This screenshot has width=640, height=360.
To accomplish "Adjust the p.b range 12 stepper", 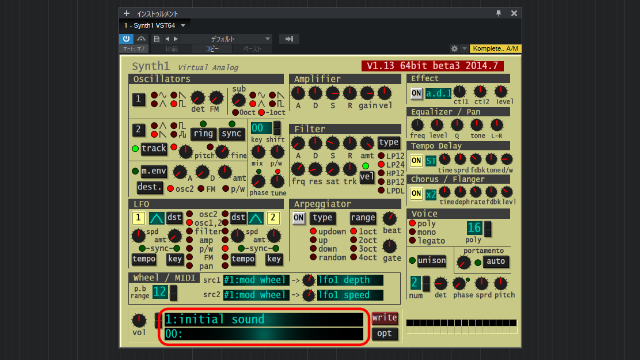I will click(173, 293).
